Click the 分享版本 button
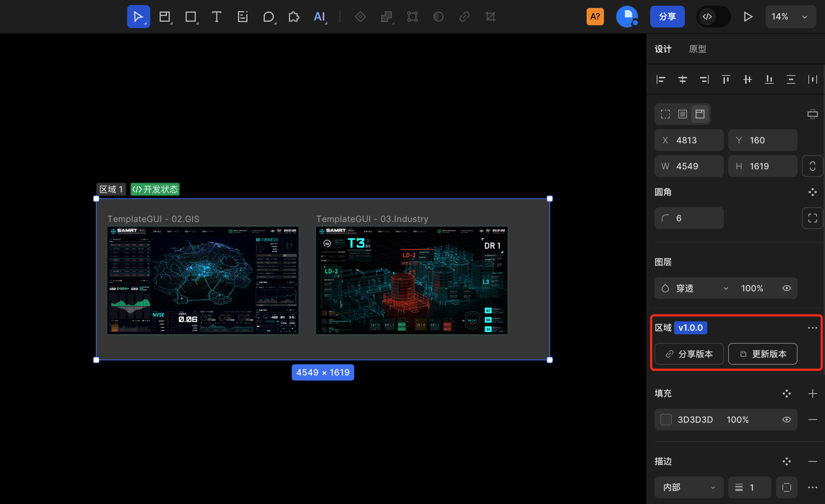Image resolution: width=825 pixels, height=504 pixels. pyautogui.click(x=689, y=354)
